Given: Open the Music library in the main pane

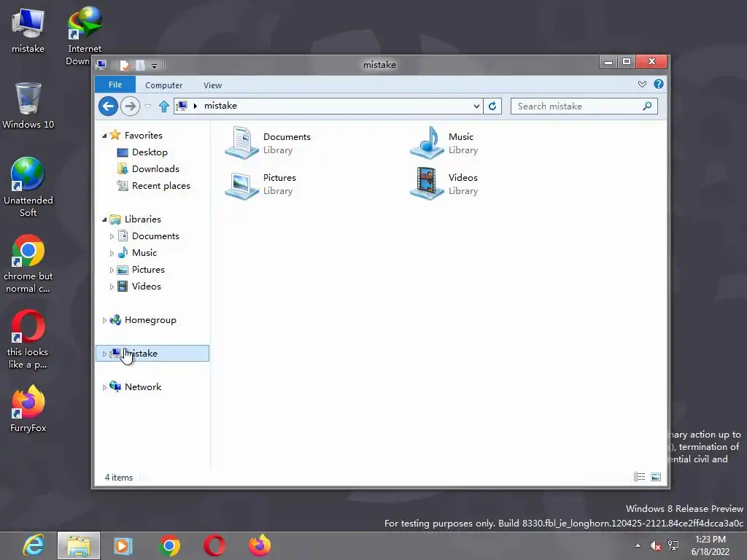Looking at the screenshot, I should pyautogui.click(x=444, y=143).
